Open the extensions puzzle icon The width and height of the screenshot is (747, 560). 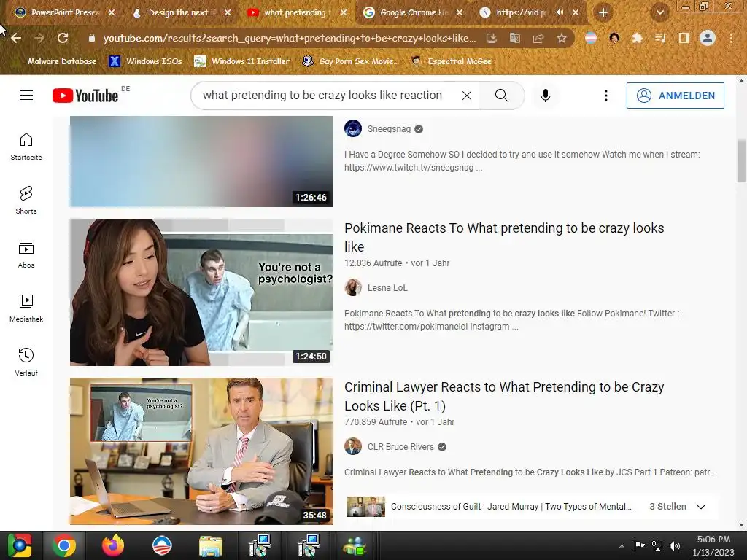pos(638,38)
